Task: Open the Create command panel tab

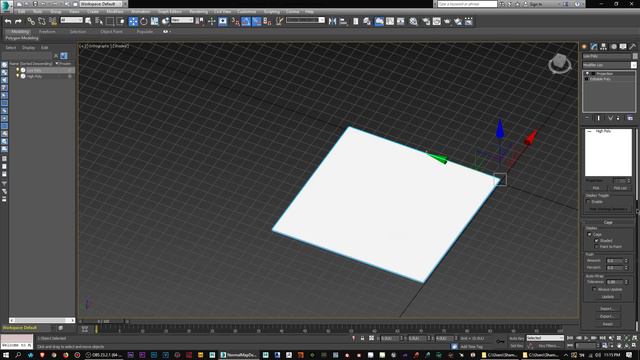Action: (584, 47)
